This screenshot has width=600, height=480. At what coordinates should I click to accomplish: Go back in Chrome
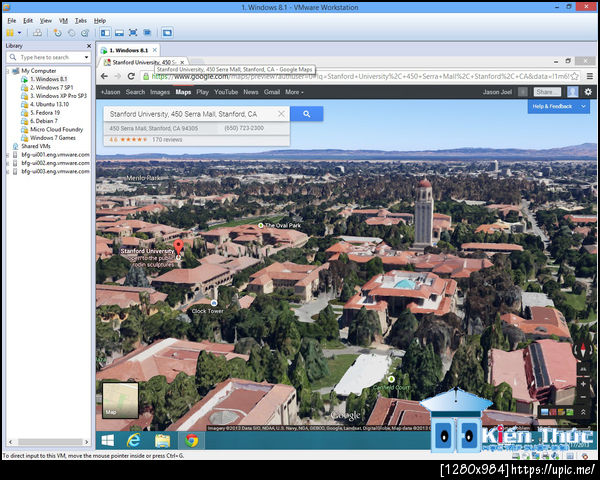click(x=104, y=76)
